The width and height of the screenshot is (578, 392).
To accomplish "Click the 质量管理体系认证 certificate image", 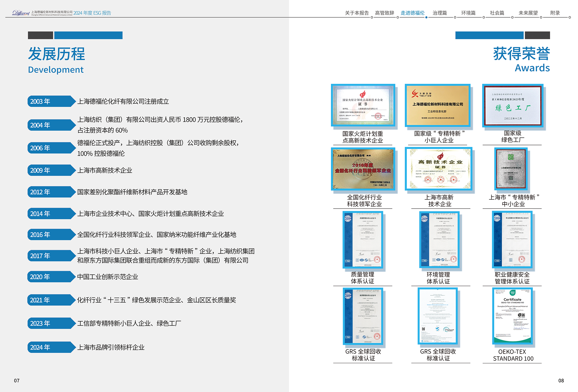I will (x=363, y=240).
